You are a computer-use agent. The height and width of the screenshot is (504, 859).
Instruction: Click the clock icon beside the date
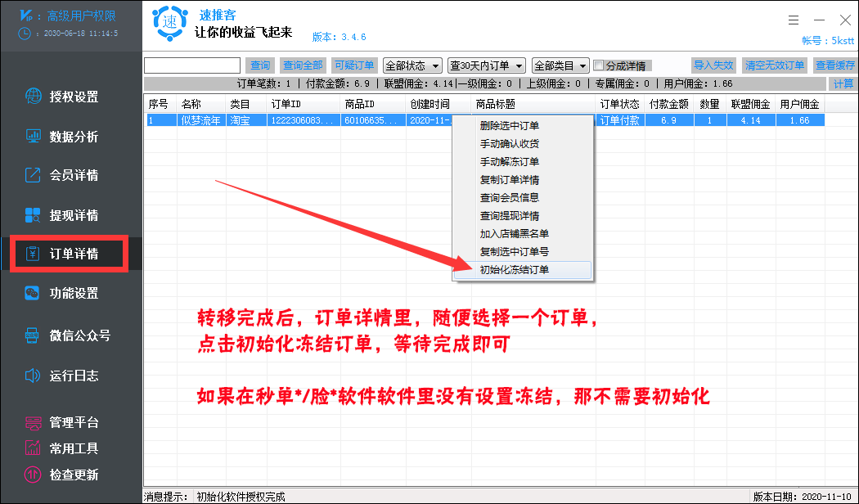point(25,33)
